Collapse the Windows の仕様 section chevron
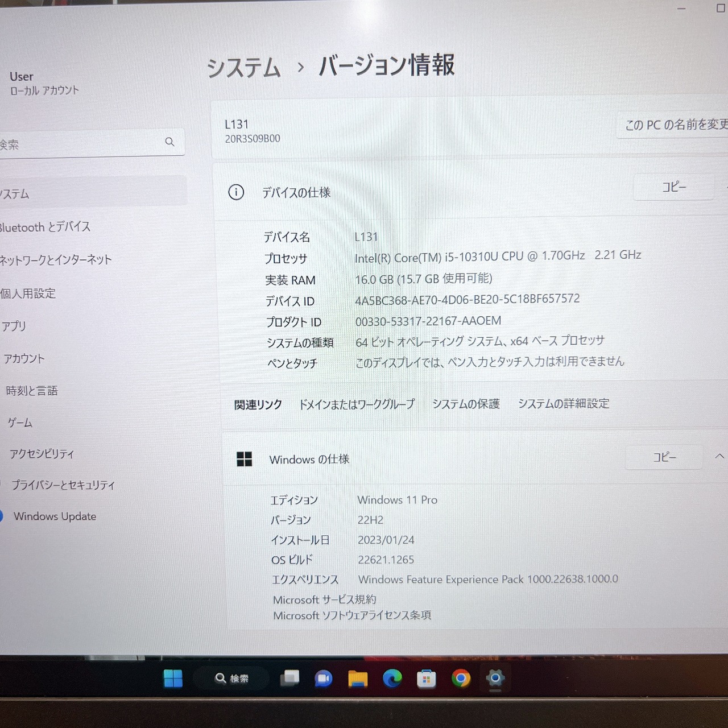The width and height of the screenshot is (728, 728). (x=719, y=456)
